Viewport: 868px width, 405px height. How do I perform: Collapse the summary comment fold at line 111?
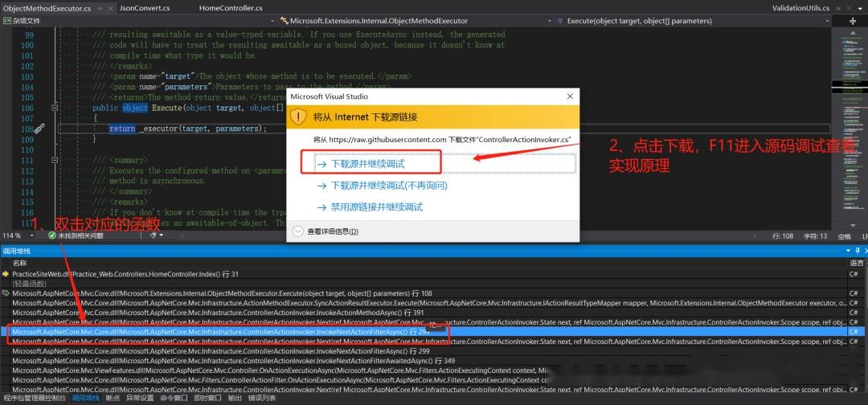click(54, 161)
